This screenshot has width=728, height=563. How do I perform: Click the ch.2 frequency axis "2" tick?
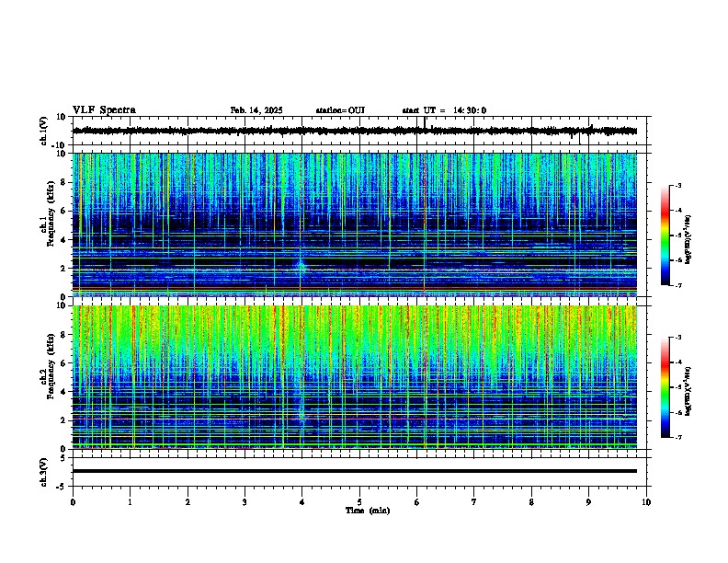tap(63, 420)
